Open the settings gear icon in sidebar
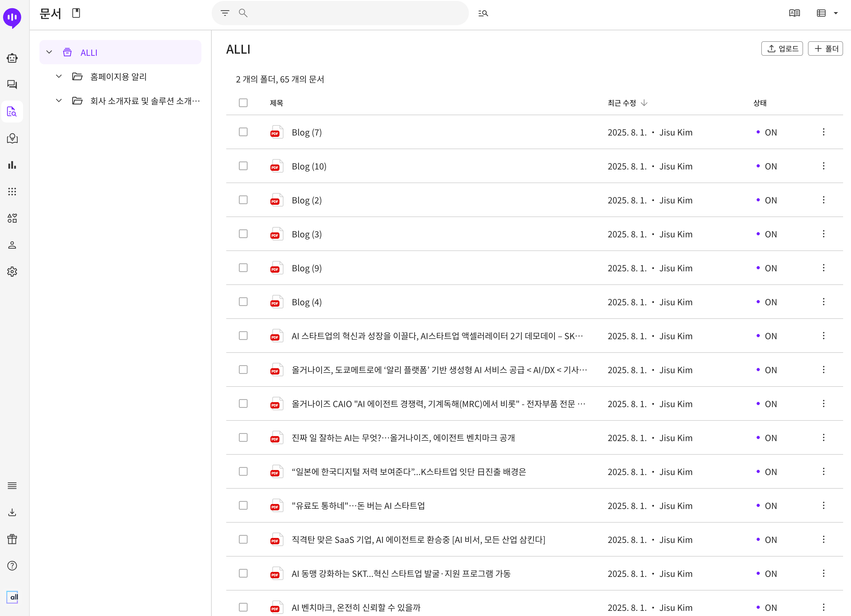This screenshot has height=616, width=851. coord(12,272)
